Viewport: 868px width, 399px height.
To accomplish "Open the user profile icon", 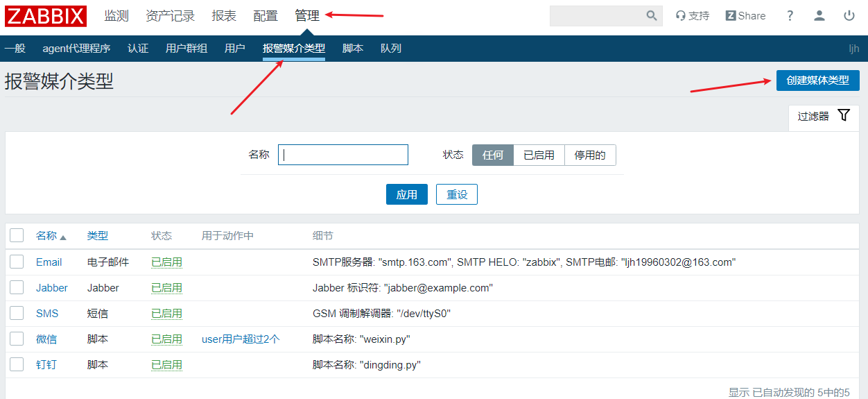I will (819, 16).
